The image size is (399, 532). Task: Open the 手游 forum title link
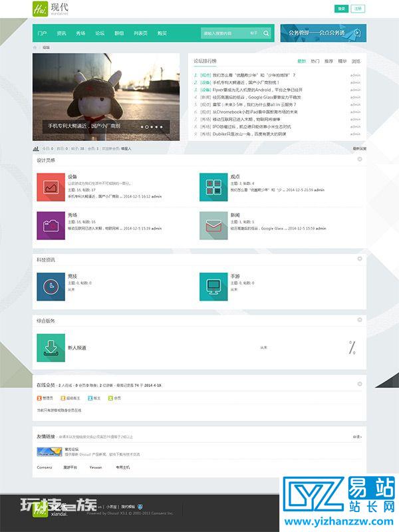point(235,276)
